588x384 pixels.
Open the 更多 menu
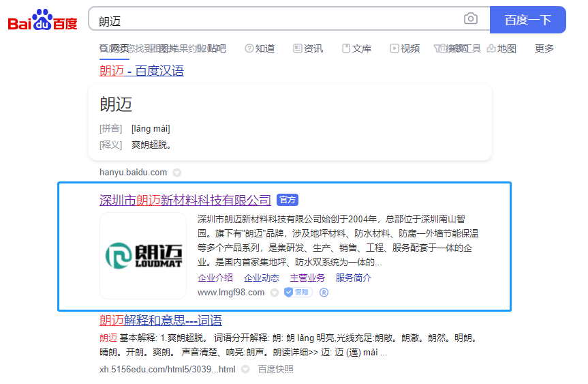tap(544, 48)
